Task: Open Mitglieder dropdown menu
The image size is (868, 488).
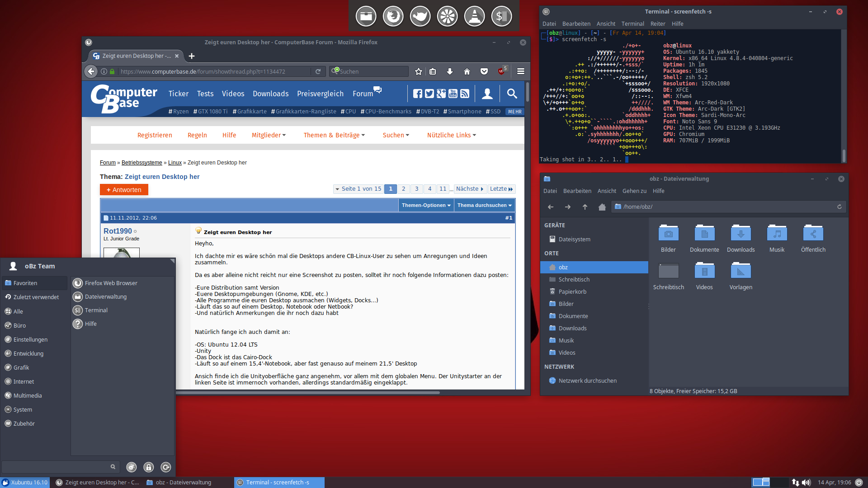Action: coord(269,135)
